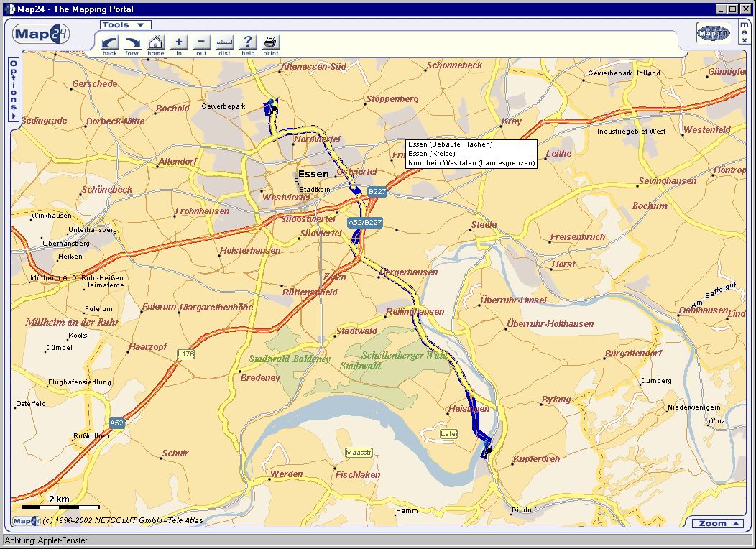Viewport: 756px width, 549px height.
Task: Zoom out with the minus icon
Action: 202,42
